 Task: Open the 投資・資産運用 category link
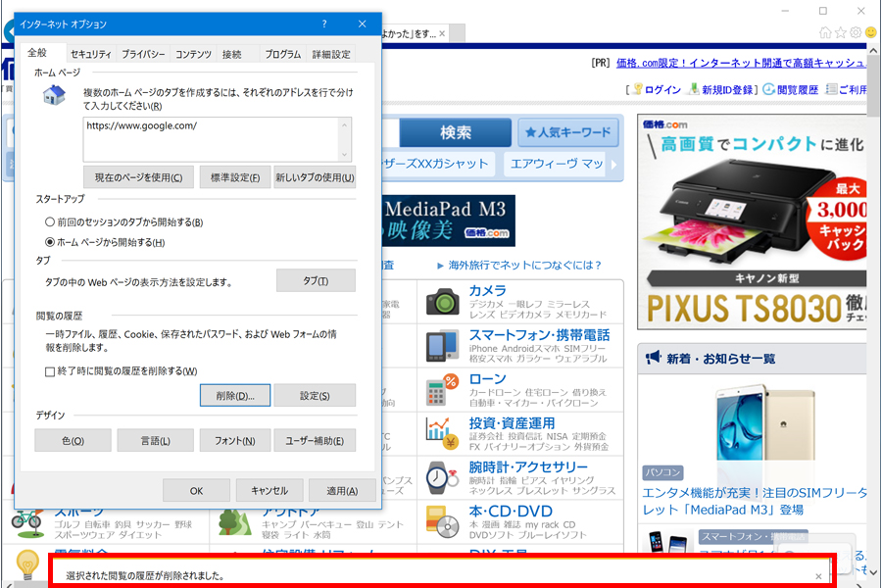click(x=512, y=423)
